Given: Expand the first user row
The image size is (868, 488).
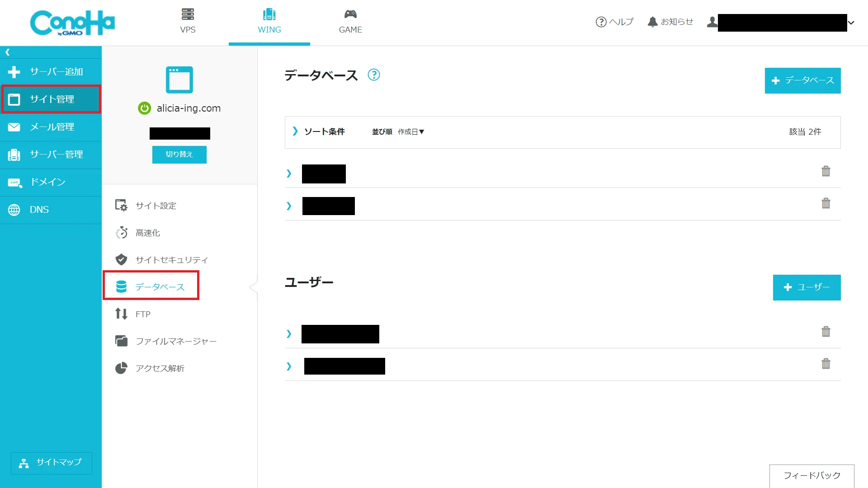Looking at the screenshot, I should click(x=289, y=334).
